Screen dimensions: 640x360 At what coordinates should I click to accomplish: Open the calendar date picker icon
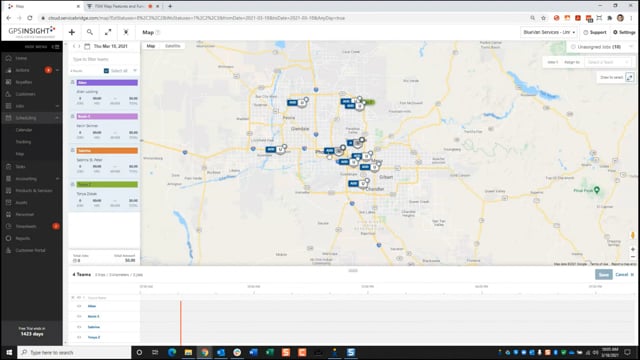click(87, 47)
